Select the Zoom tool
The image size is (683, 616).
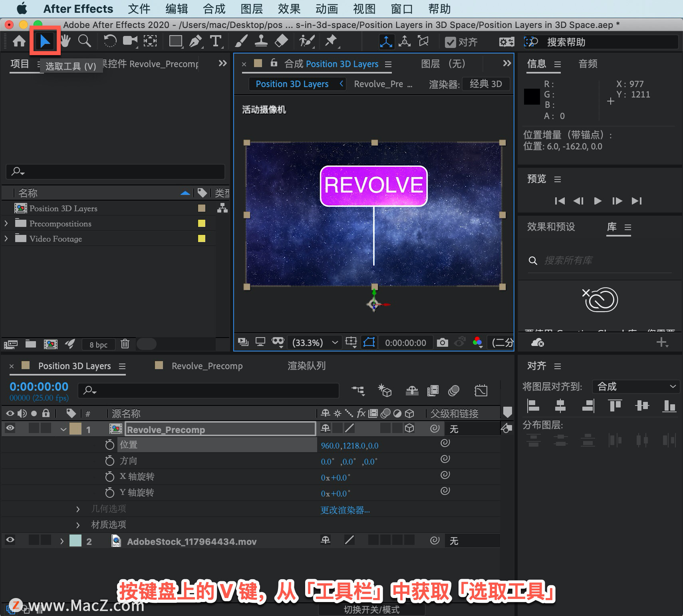pyautogui.click(x=84, y=41)
